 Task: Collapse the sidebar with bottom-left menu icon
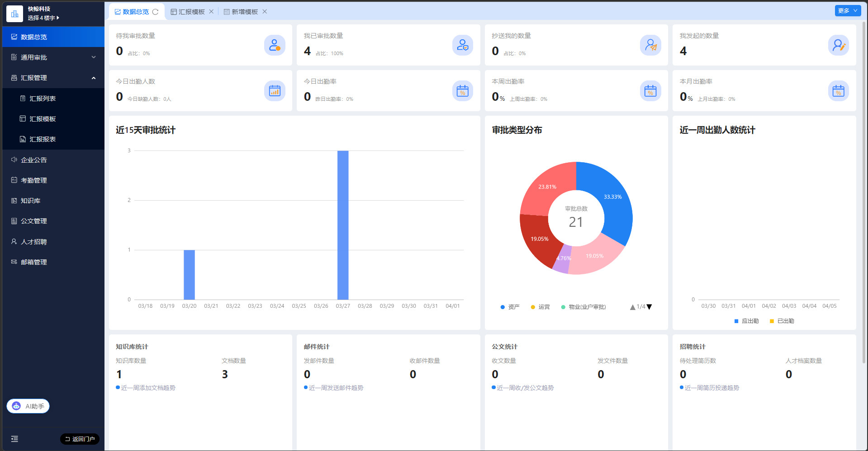coord(14,439)
